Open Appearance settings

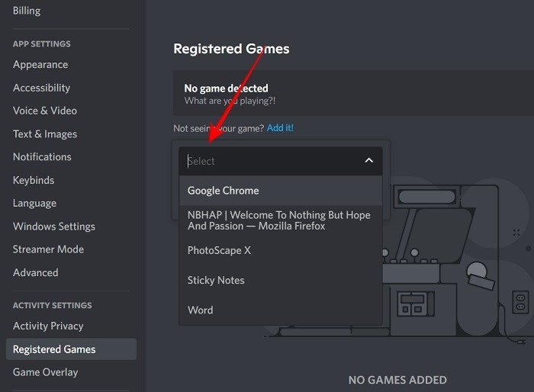tap(40, 64)
